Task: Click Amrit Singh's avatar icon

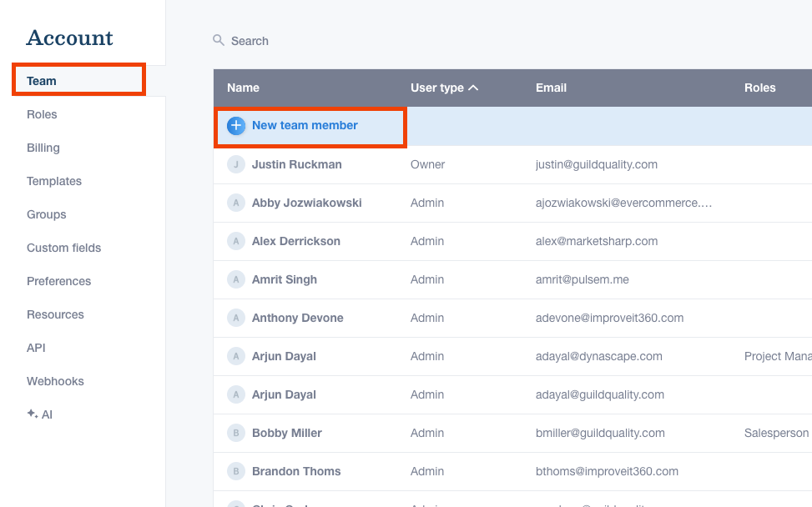Action: pyautogui.click(x=236, y=279)
